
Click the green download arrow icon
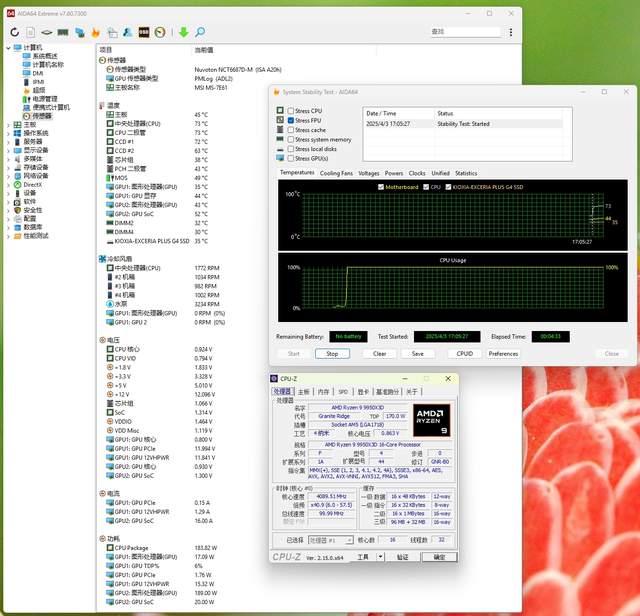[x=183, y=32]
